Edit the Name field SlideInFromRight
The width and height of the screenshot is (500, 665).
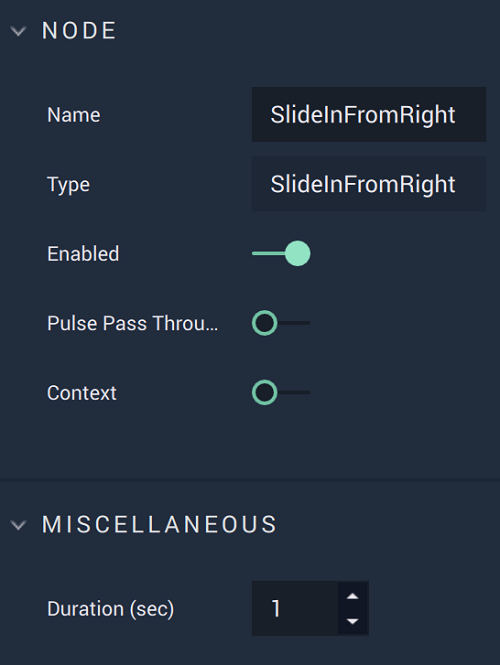(x=369, y=115)
